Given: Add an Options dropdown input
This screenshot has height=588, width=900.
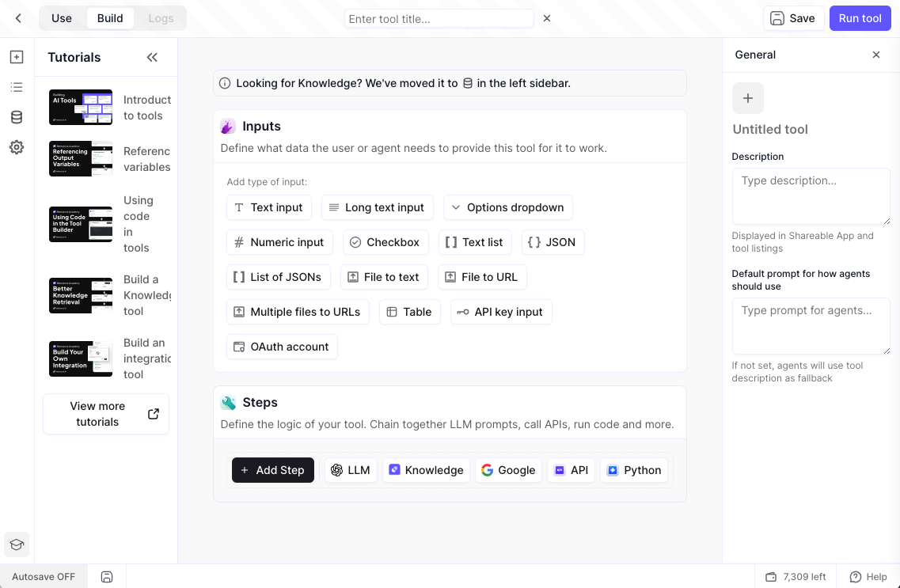Looking at the screenshot, I should point(507,207).
